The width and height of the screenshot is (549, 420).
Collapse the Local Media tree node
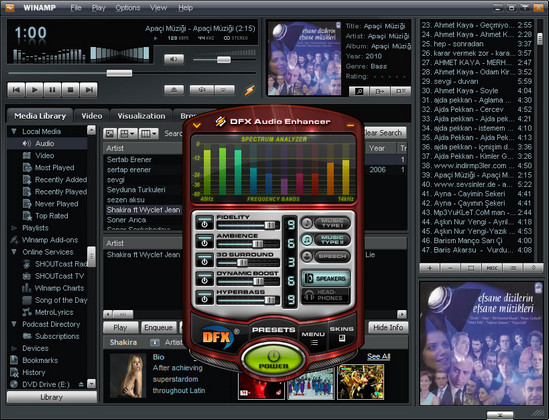click(x=14, y=131)
